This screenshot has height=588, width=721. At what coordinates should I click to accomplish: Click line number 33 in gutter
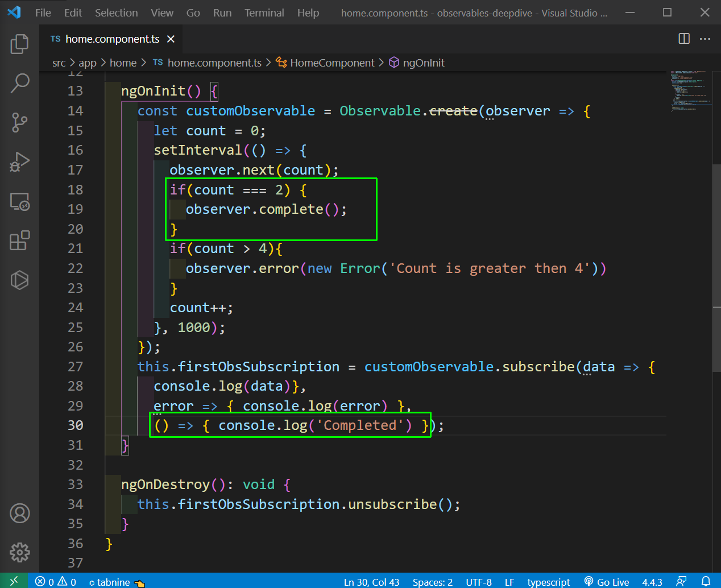pyautogui.click(x=75, y=485)
